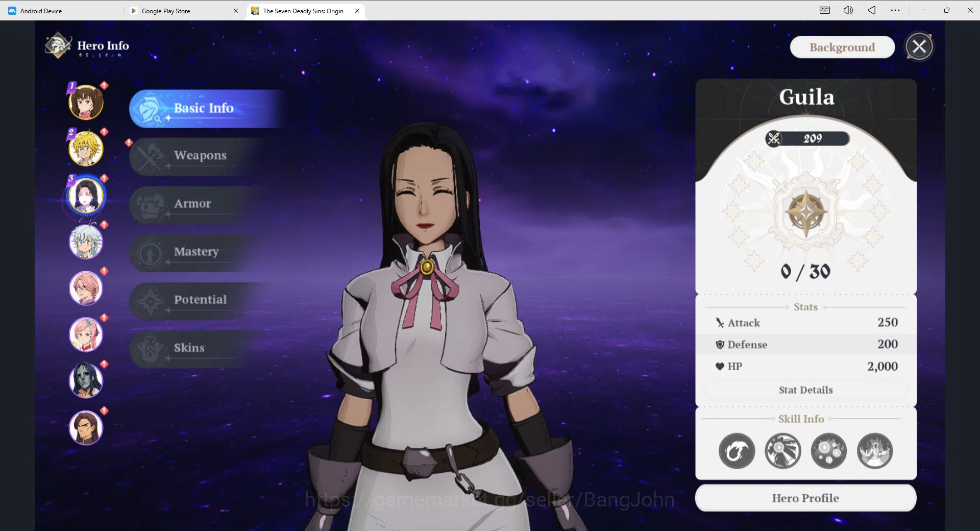Open the second skill icon in Skill Info
The height and width of the screenshot is (531, 980).
pyautogui.click(x=782, y=451)
